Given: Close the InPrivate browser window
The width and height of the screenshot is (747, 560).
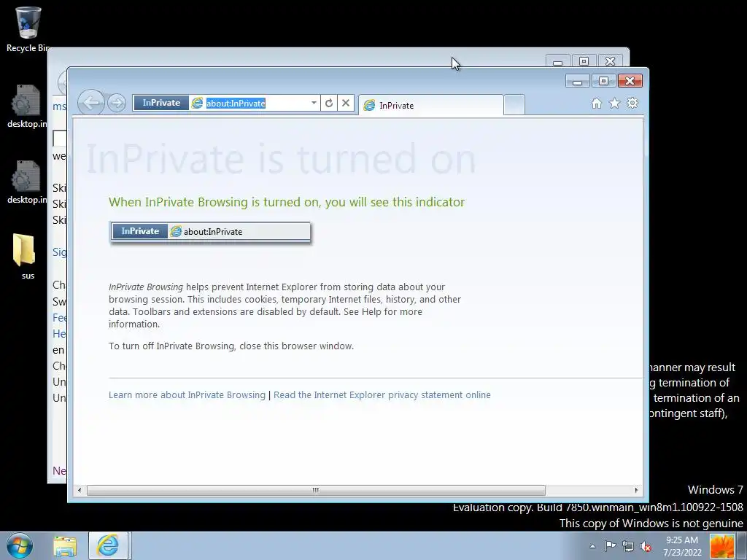Looking at the screenshot, I should click(x=630, y=81).
